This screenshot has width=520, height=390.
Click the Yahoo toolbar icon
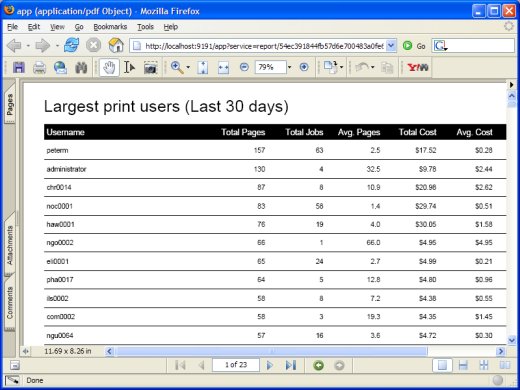coord(418,68)
